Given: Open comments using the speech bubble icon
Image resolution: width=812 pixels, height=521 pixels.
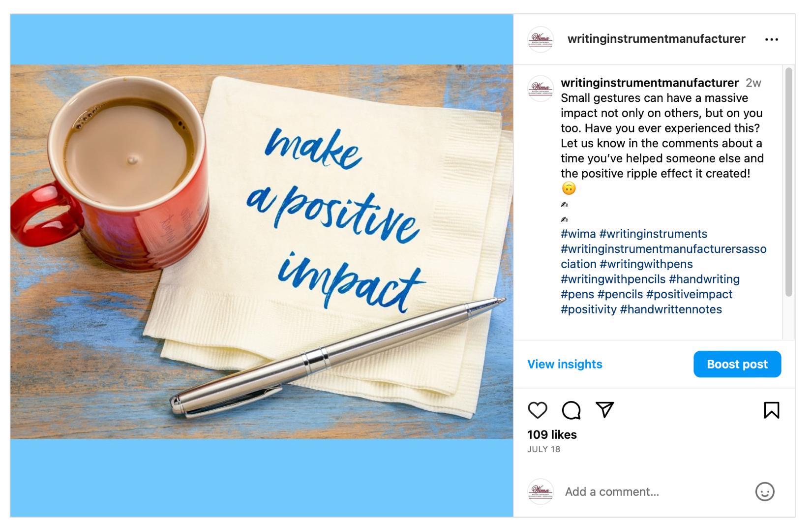Looking at the screenshot, I should pos(571,410).
